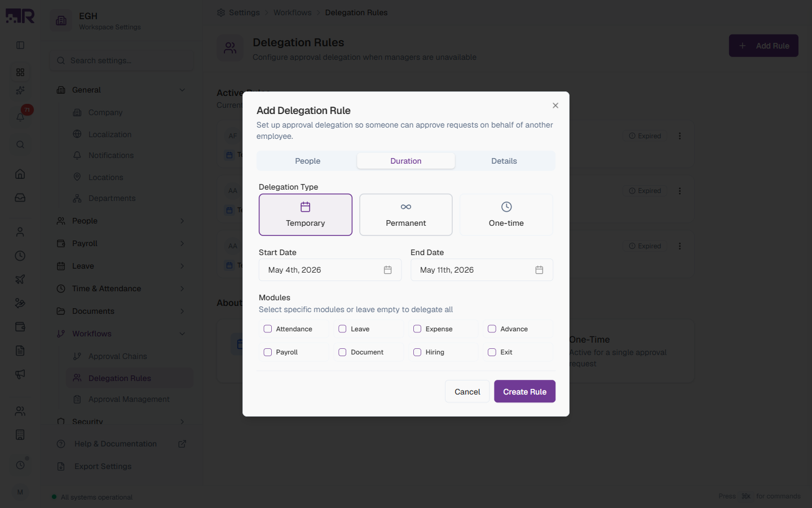Click Settings in the breadcrumb
The height and width of the screenshot is (508, 812).
[x=244, y=12]
